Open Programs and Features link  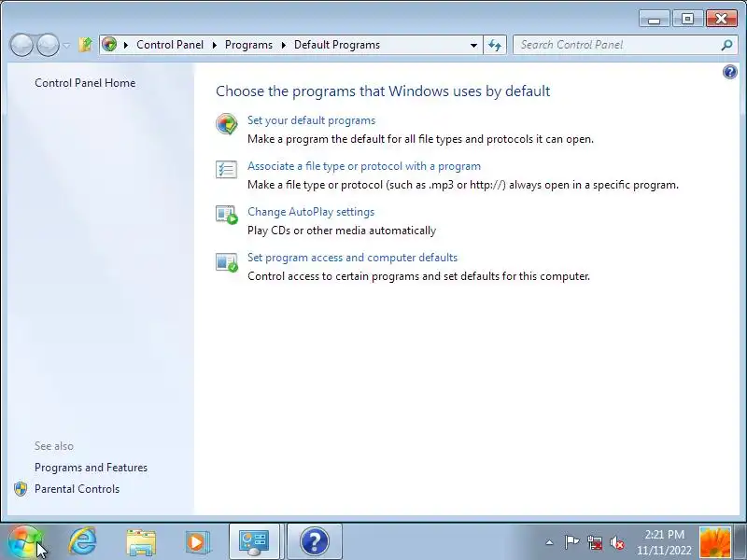(91, 468)
